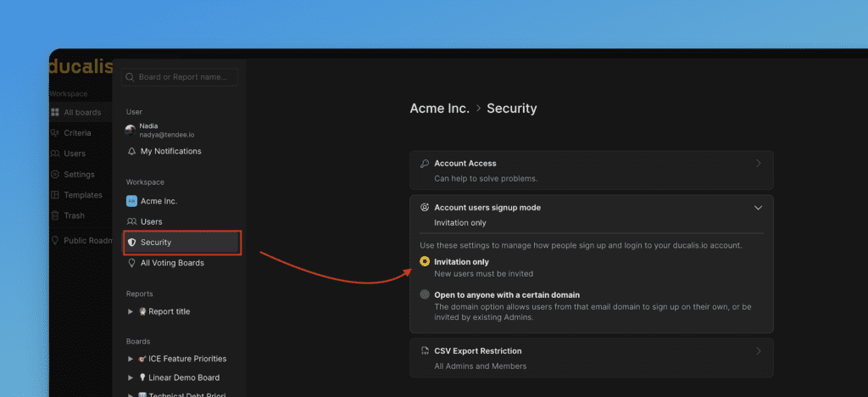Expand the Account Access section chevron
Image resolution: width=868 pixels, height=397 pixels.
758,164
